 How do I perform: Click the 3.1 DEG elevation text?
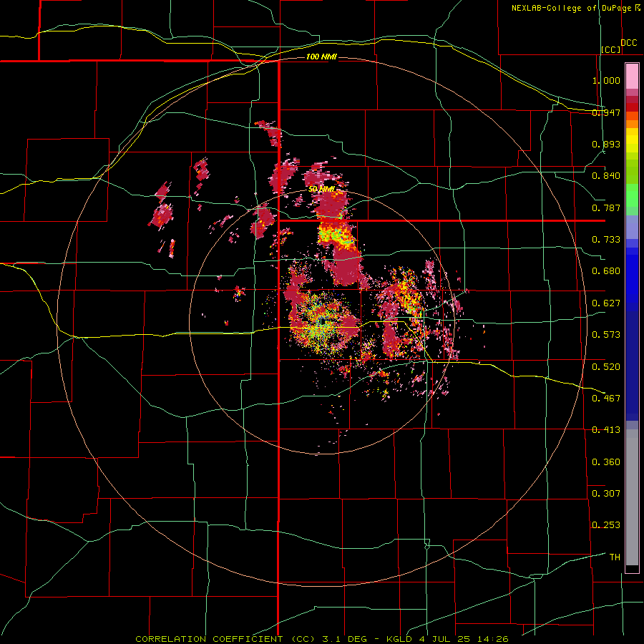[x=344, y=639]
